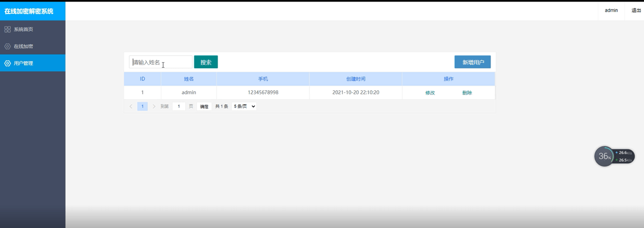Go to previous page using left arrow
644x228 pixels.
point(131,106)
